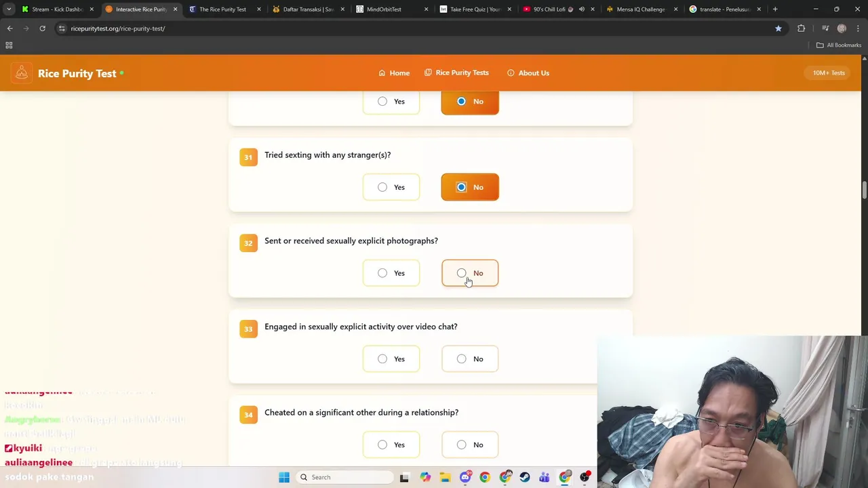868x488 pixels.
Task: Go forward to the next page
Action: coord(26,28)
